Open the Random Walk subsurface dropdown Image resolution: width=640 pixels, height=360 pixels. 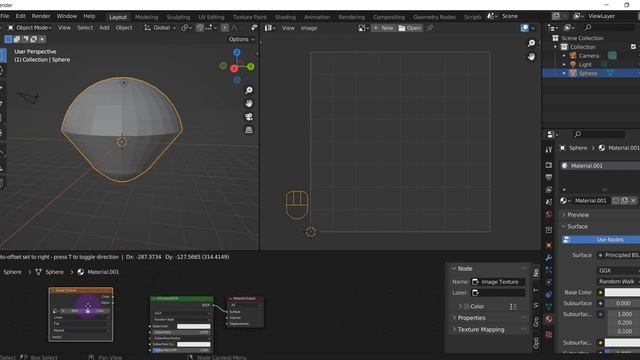[618, 281]
